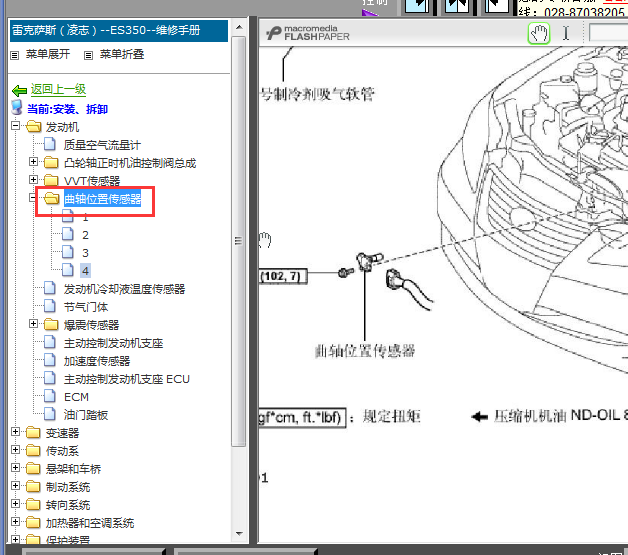Screen dimensions: 628x555
Task: Click document icon for 发动机冷却液温度传感器
Action: click(50, 288)
